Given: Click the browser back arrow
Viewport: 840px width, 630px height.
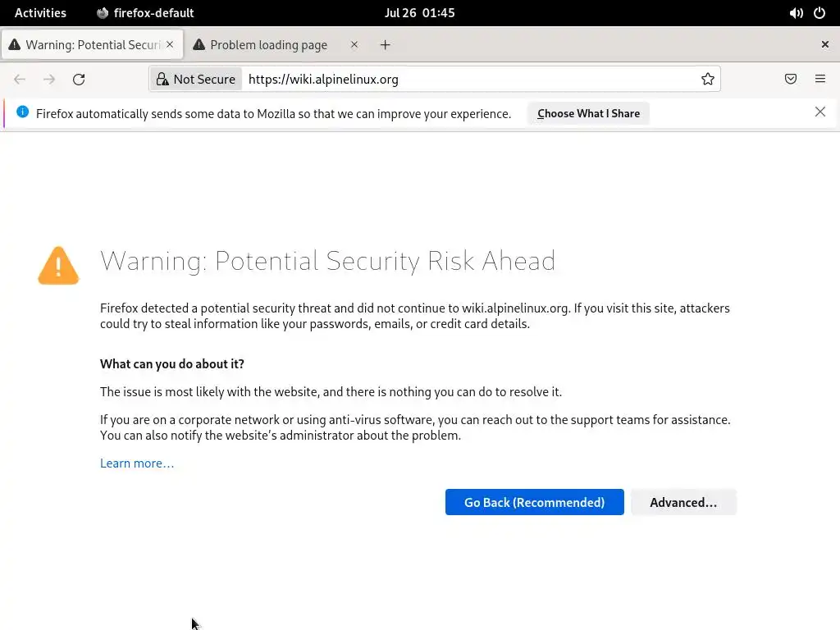Looking at the screenshot, I should [20, 80].
